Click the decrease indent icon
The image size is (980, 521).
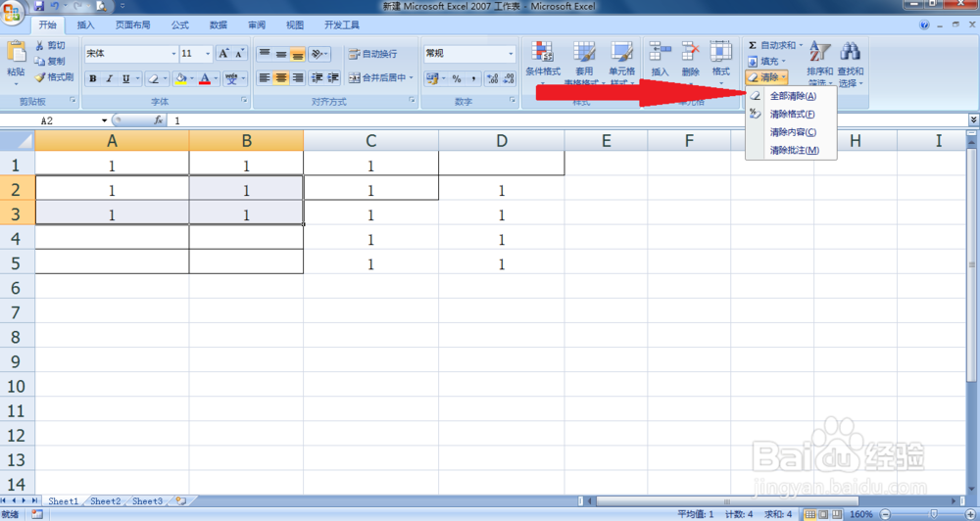[317, 78]
